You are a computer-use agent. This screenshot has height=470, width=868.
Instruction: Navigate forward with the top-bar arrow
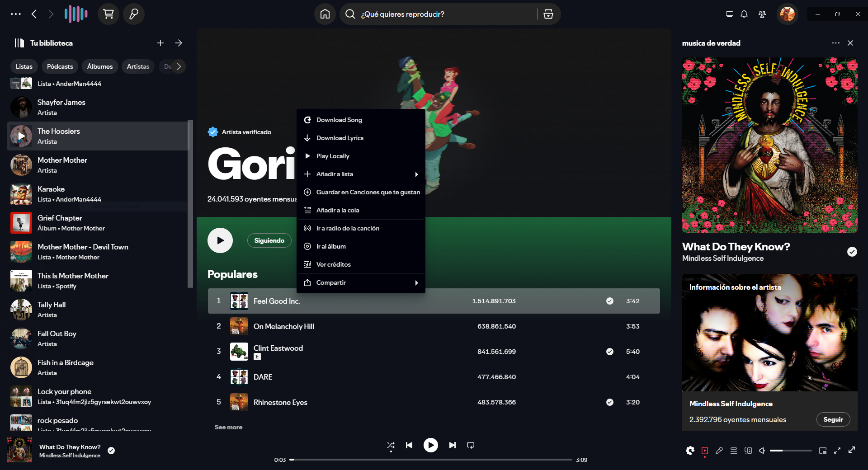point(51,14)
